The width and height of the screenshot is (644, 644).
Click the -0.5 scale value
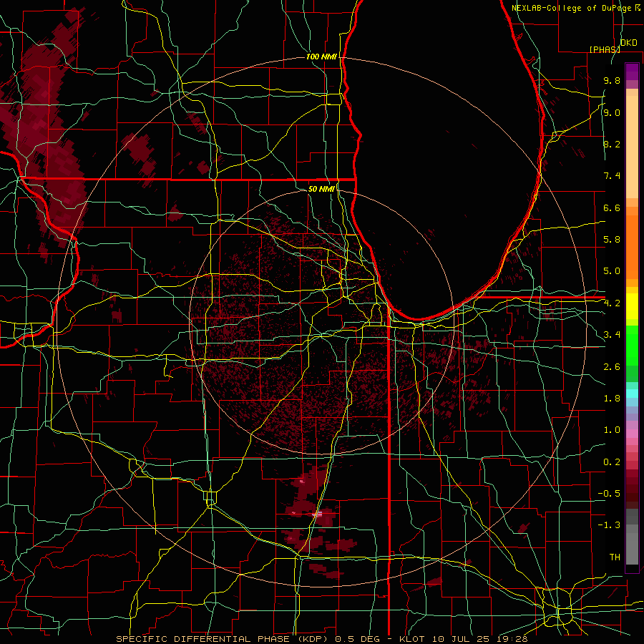coord(609,494)
